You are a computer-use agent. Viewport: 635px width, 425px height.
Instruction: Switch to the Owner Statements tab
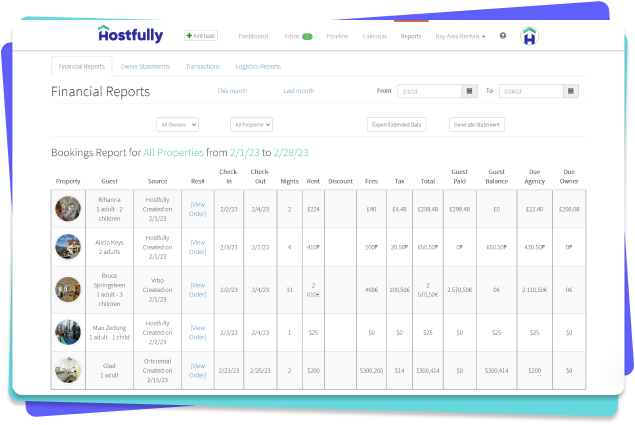[x=145, y=67]
